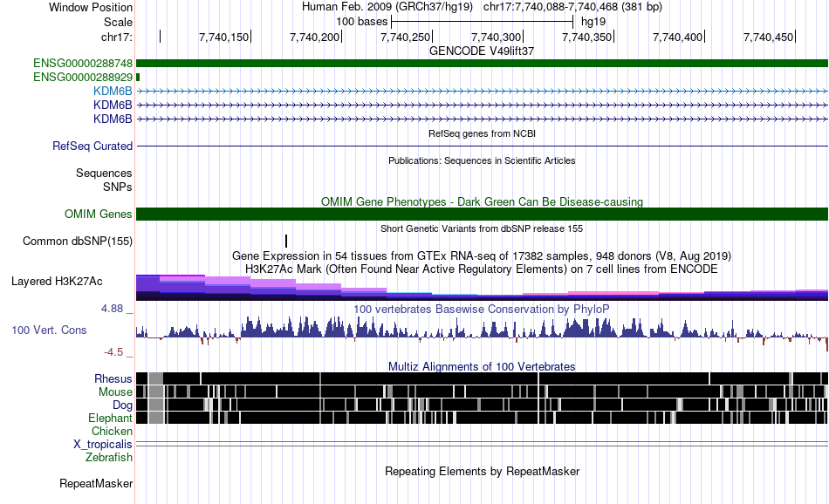829x504 pixels.
Task: Click the small green ENSG00000288929 block
Action: 138,77
